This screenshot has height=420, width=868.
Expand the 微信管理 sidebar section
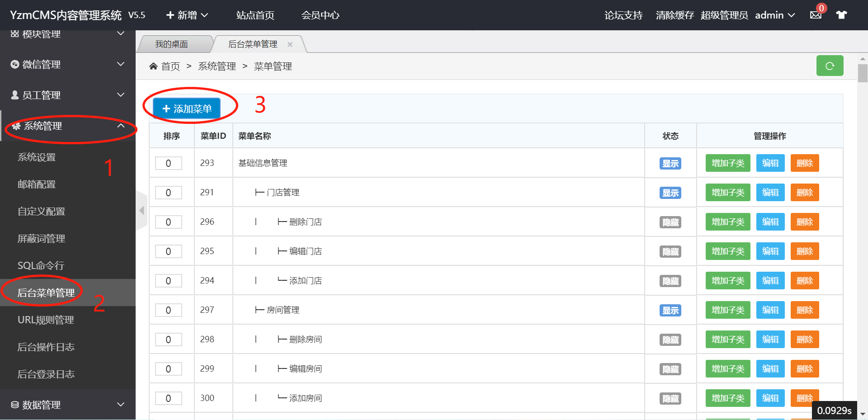68,64
